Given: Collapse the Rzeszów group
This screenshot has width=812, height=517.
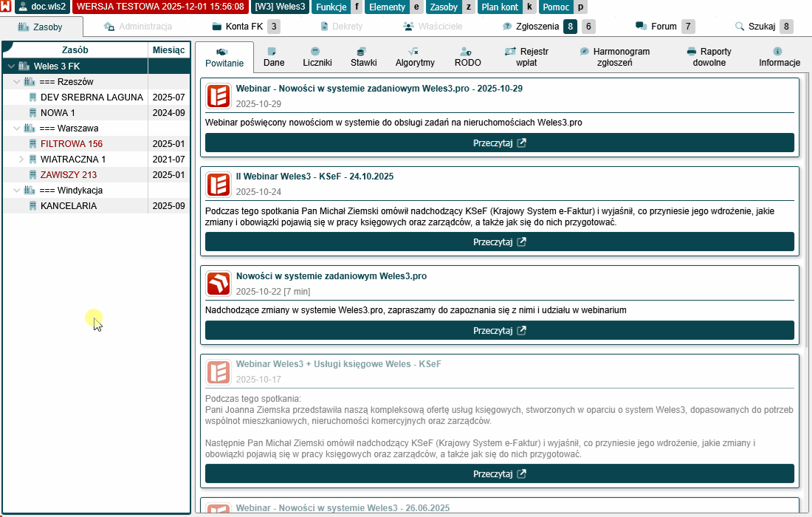Looking at the screenshot, I should pyautogui.click(x=16, y=82).
